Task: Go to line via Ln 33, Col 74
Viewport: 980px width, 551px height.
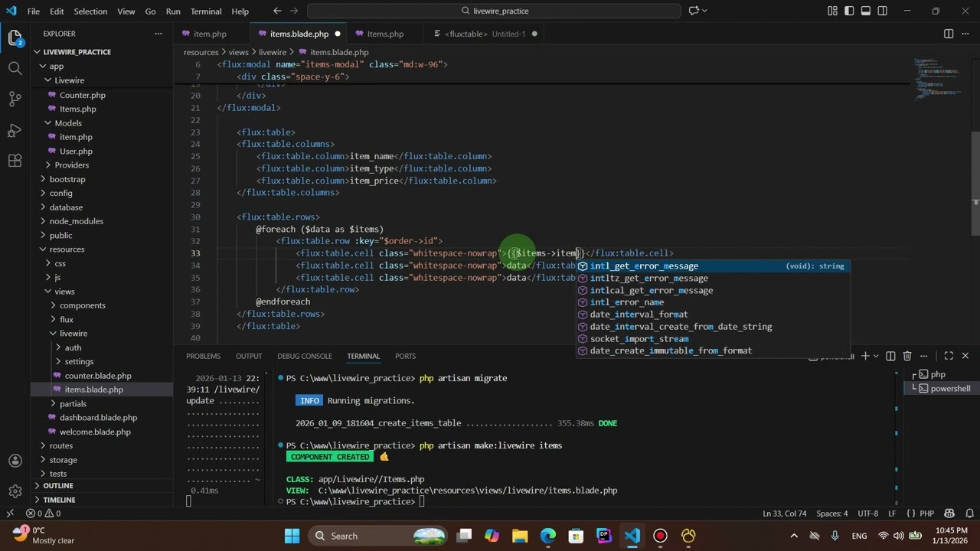Action: (x=785, y=514)
